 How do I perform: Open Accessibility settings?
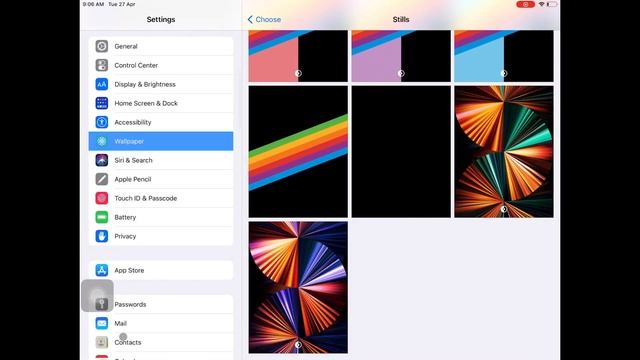coord(161,122)
